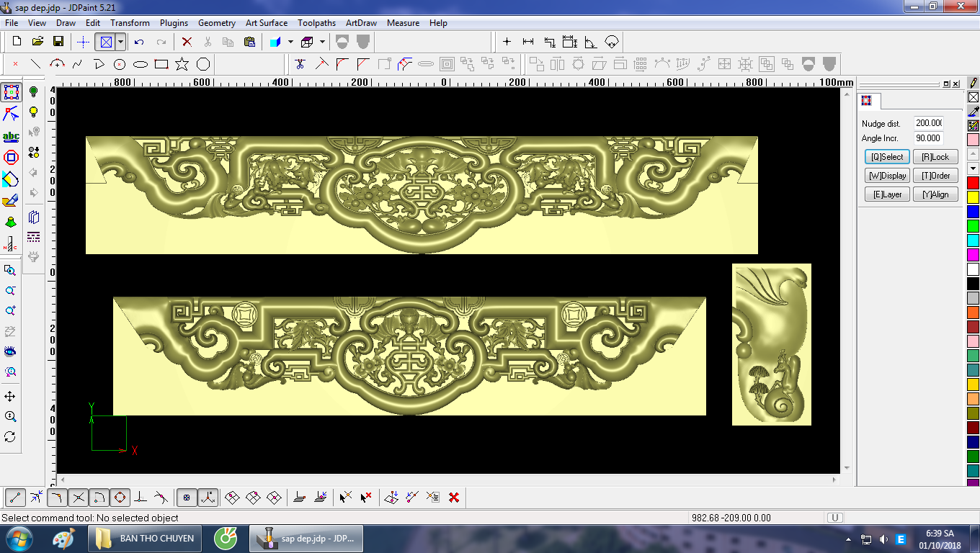This screenshot has width=980, height=553.
Task: Open the Toolpaths menu
Action: [x=316, y=23]
